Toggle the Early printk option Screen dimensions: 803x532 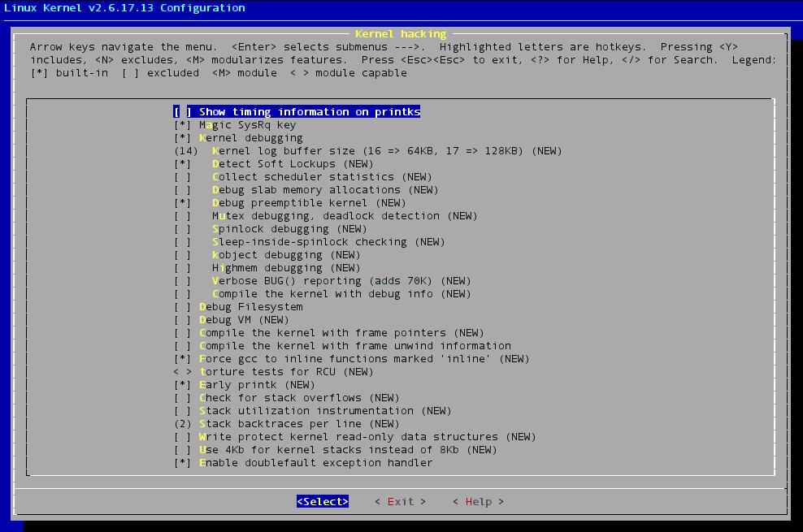point(245,385)
